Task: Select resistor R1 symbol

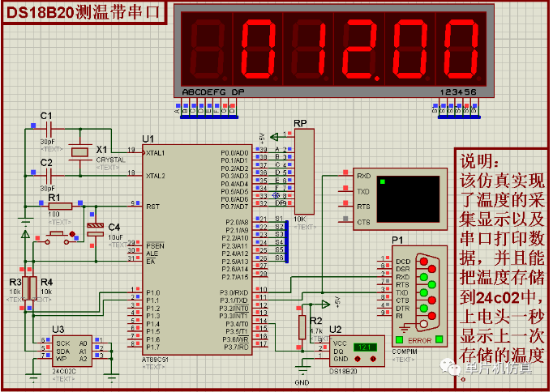Action: 60,206
